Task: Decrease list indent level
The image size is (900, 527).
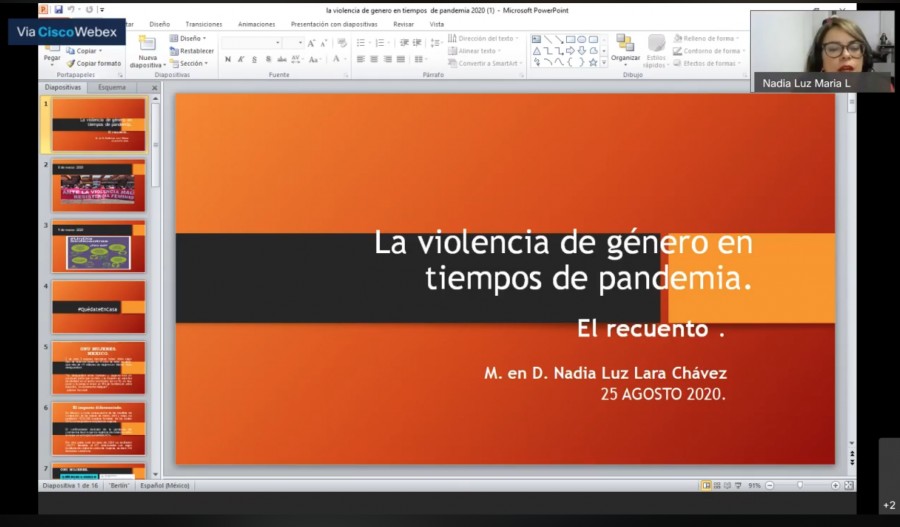Action: tap(404, 43)
